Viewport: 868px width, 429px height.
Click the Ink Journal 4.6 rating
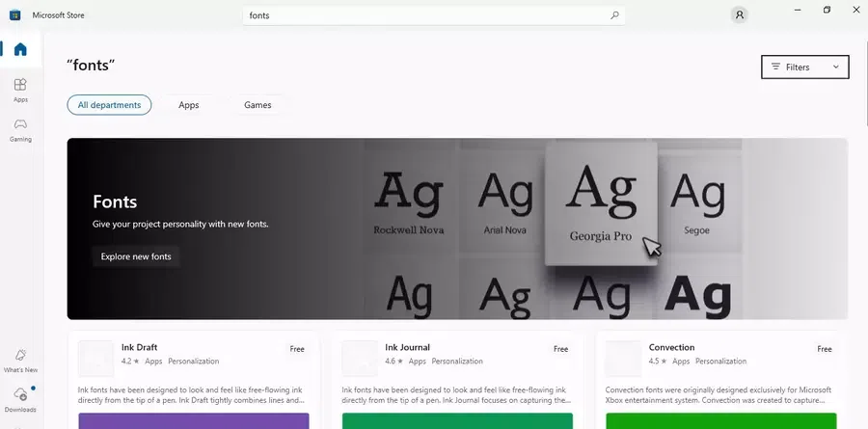[394, 361]
